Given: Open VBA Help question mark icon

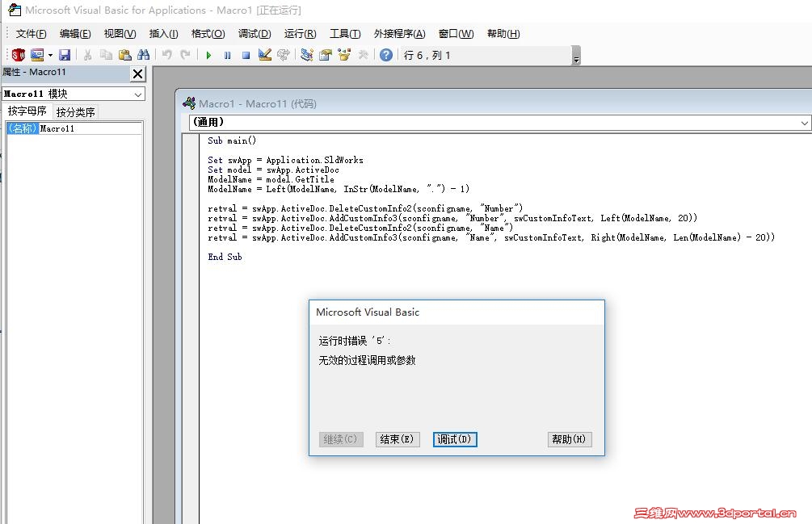Looking at the screenshot, I should click(x=386, y=55).
